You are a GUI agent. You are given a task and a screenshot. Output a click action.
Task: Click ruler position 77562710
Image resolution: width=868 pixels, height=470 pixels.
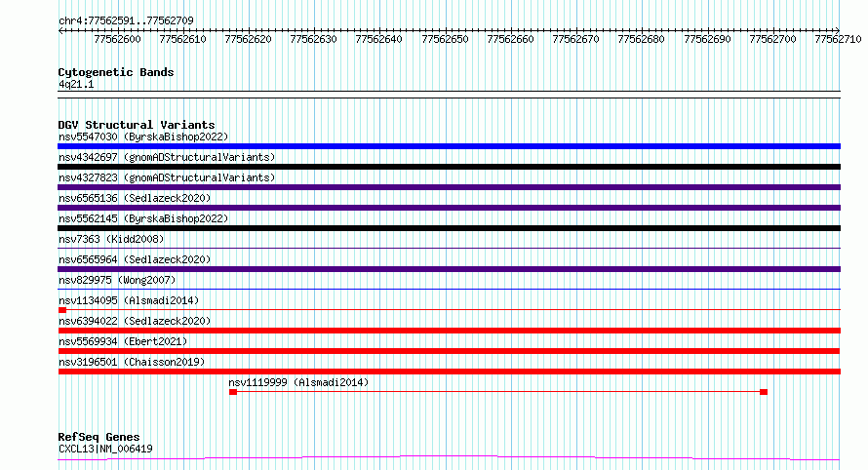(x=838, y=39)
